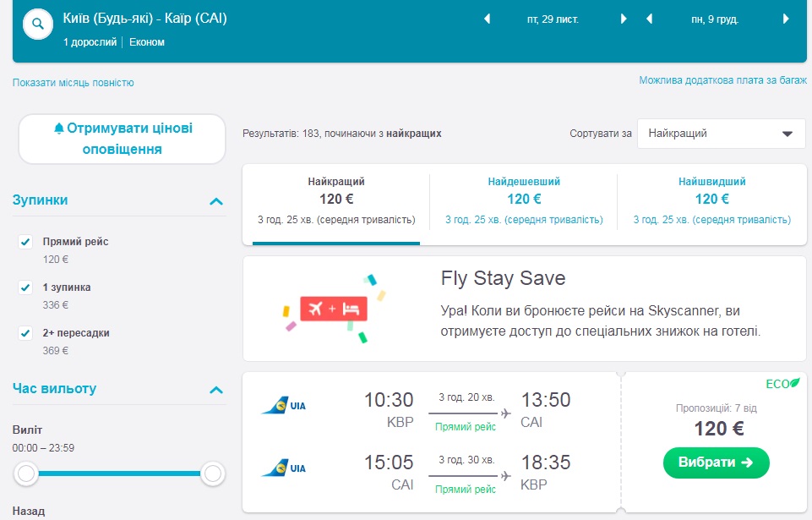Go to previous departure date arrow
The width and height of the screenshot is (812, 520).
tap(487, 19)
